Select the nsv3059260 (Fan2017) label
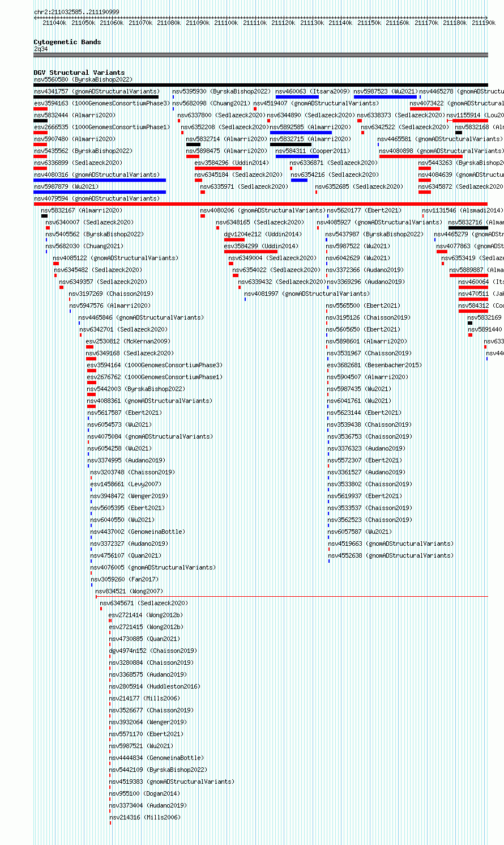Screen dimensions: 504x845 pos(125,580)
